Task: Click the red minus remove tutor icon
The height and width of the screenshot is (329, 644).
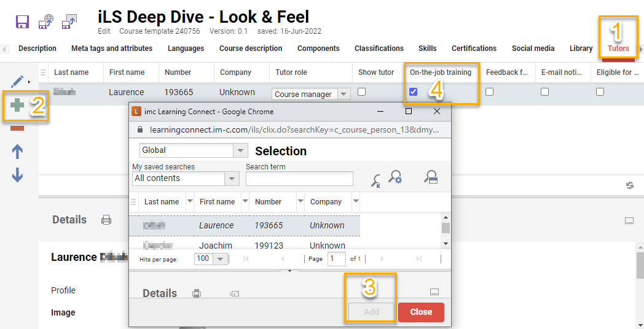Action: pyautogui.click(x=17, y=128)
